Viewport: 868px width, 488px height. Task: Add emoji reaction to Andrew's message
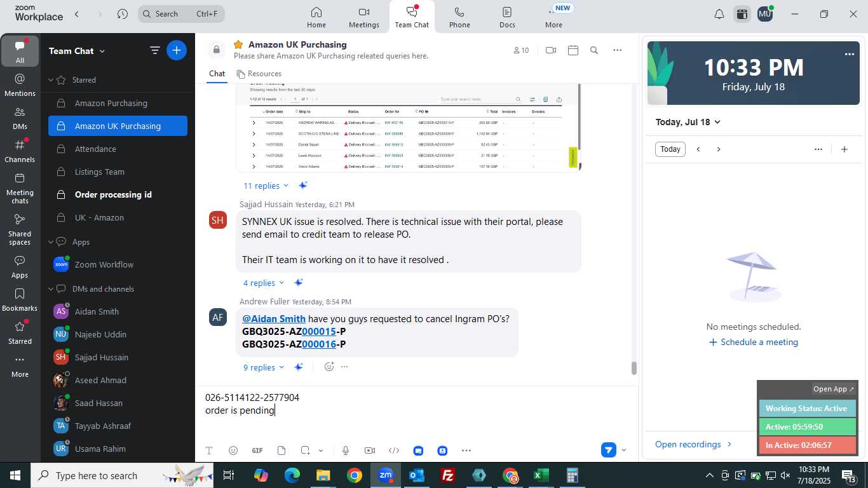[329, 367]
